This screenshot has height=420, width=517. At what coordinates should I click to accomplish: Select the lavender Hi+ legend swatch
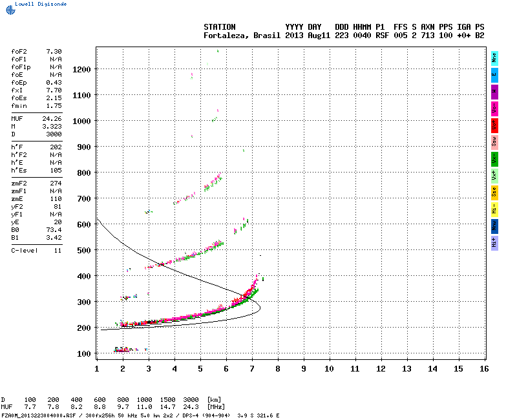[494, 244]
